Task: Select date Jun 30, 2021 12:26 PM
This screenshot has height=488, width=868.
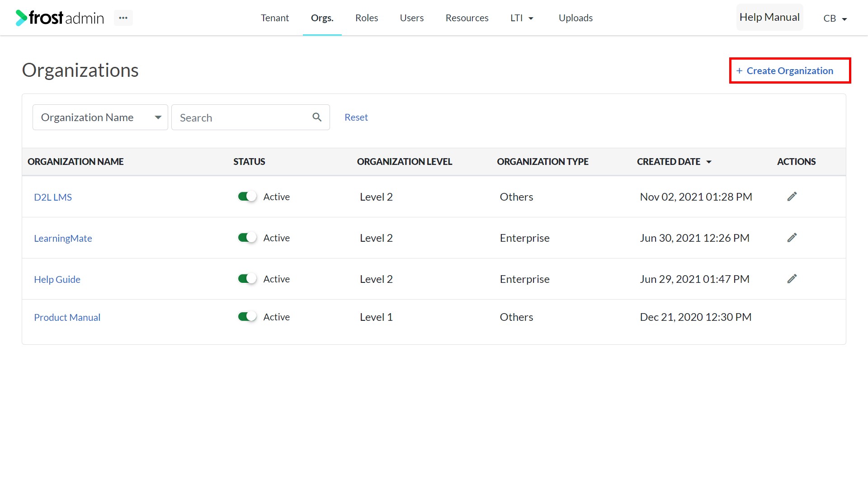Action: (694, 238)
